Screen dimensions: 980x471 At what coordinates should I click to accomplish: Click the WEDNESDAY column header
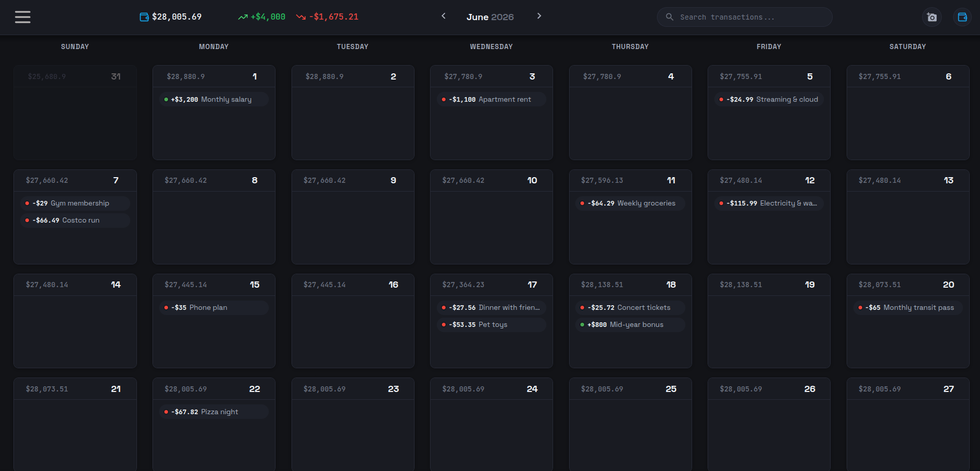click(492, 46)
